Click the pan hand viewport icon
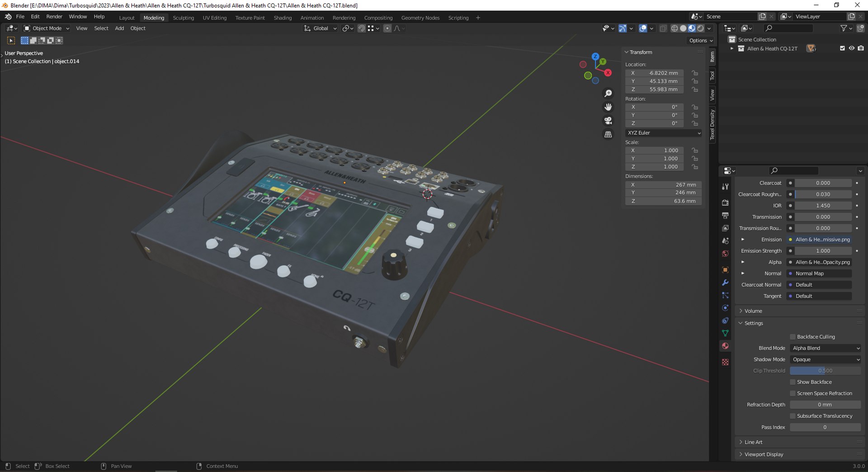The width and height of the screenshot is (868, 472). click(608, 107)
